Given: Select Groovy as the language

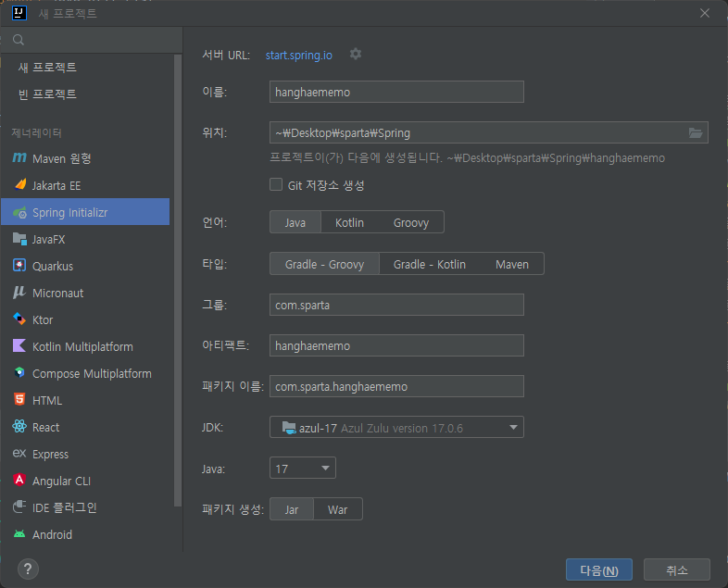Looking at the screenshot, I should click(x=411, y=222).
